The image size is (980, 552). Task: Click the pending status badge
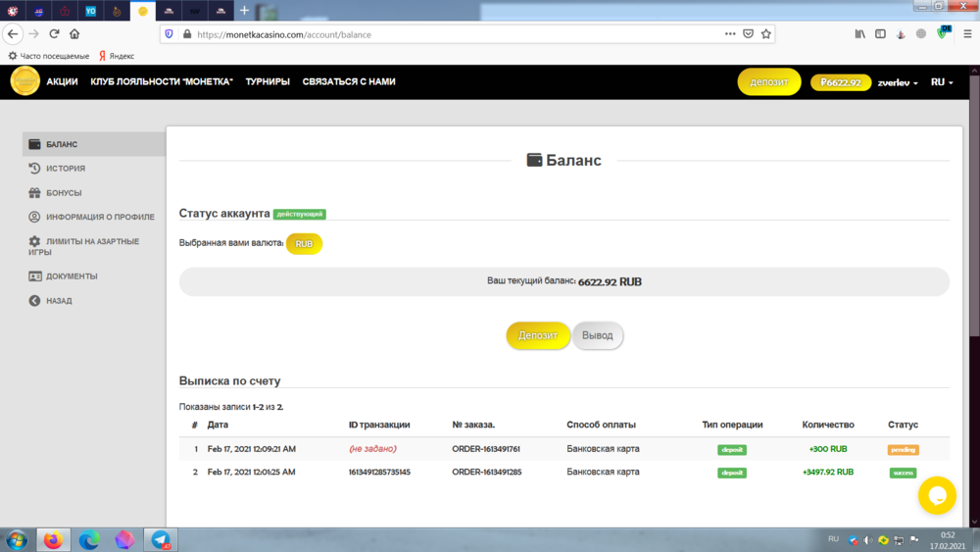pos(904,449)
